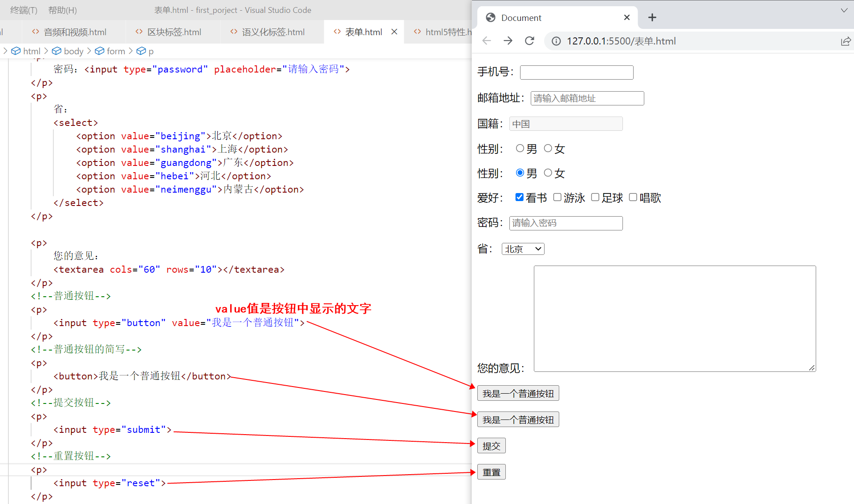854x504 pixels.
Task: Click the option value="shanghai" code line
Action: [182, 149]
